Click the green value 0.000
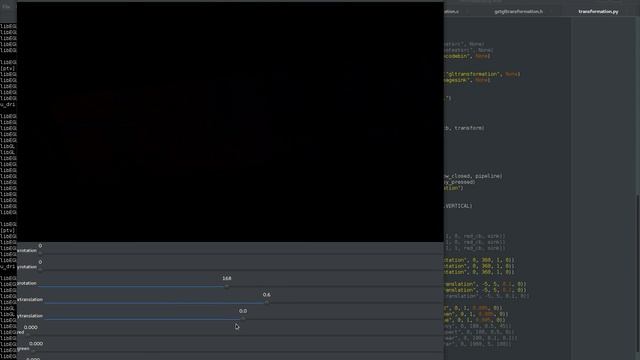Screen dimensions: 640x360 (x=36, y=344)
